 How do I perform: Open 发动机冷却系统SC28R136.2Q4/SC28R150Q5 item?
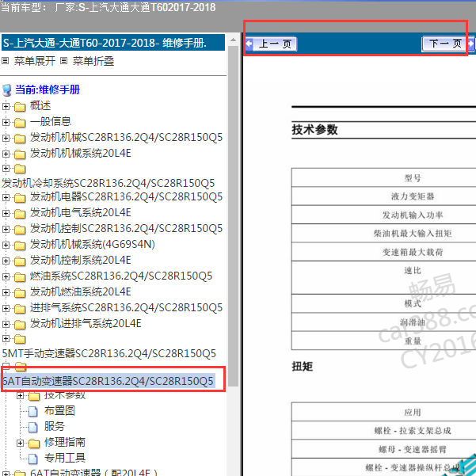(x=108, y=183)
